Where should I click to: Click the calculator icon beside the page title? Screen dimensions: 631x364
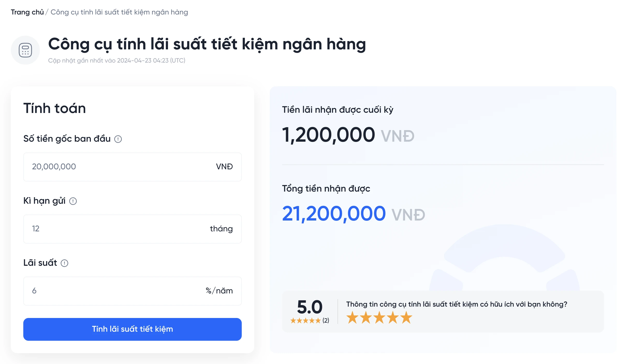coord(25,50)
